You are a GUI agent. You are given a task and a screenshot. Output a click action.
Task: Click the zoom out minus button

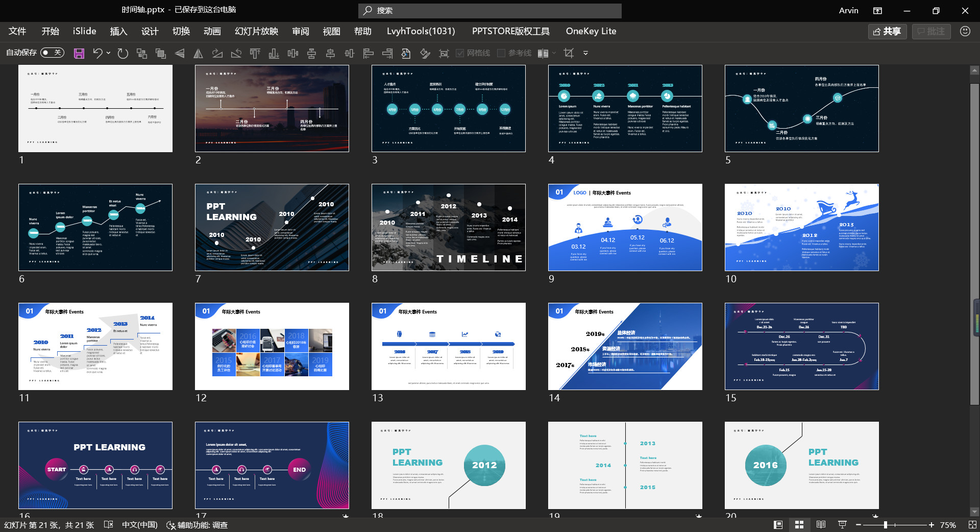click(x=859, y=525)
